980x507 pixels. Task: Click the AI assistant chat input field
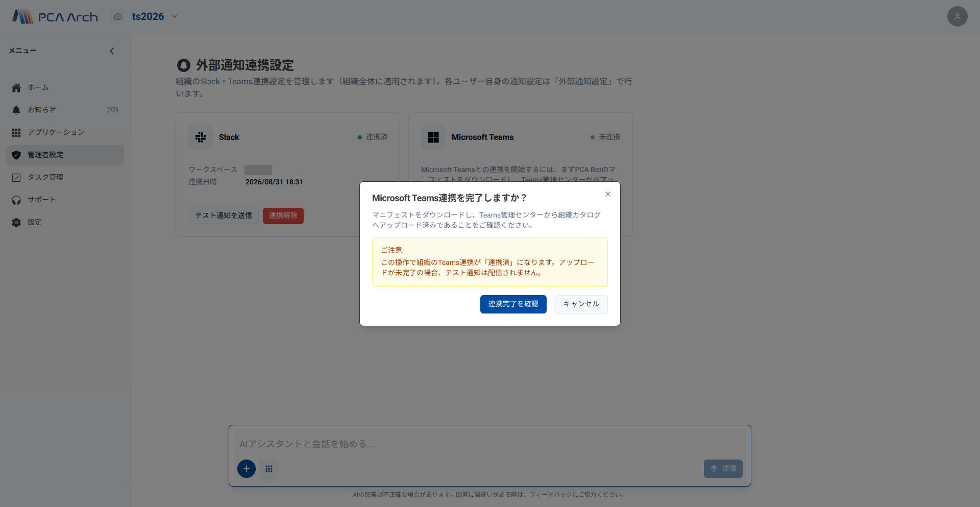click(x=490, y=444)
